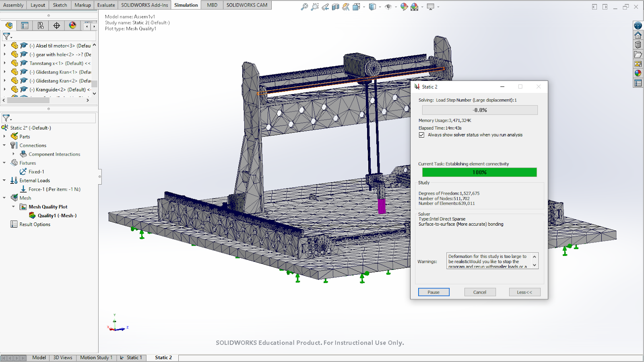Toggle the Section View tool
Viewport: 644px width, 362px height.
click(336, 7)
